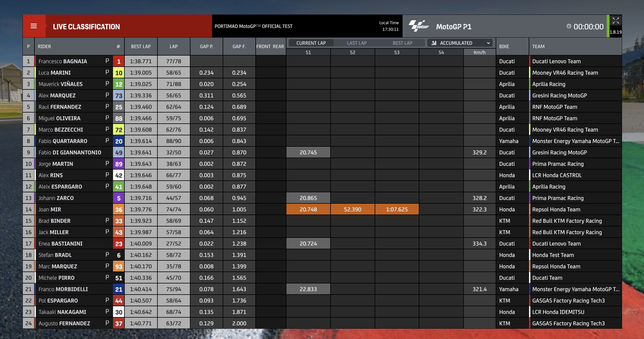Select rider Luca MARINI

(x=55, y=73)
